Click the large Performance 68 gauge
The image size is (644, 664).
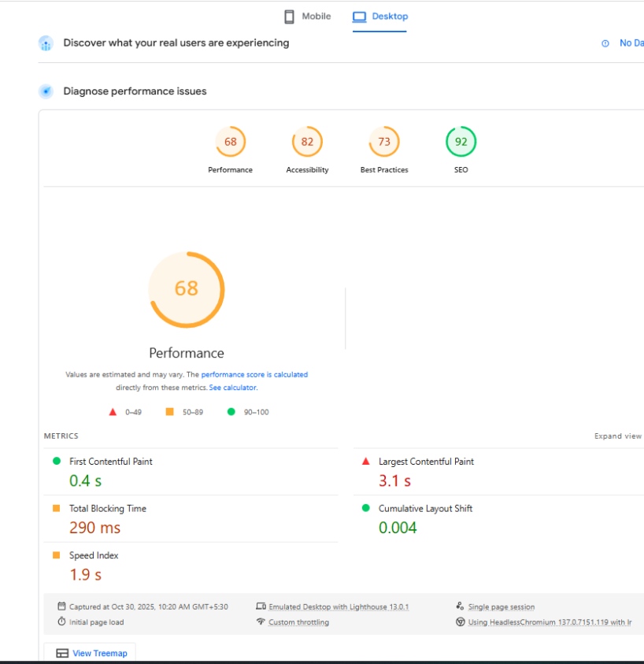[x=187, y=289]
